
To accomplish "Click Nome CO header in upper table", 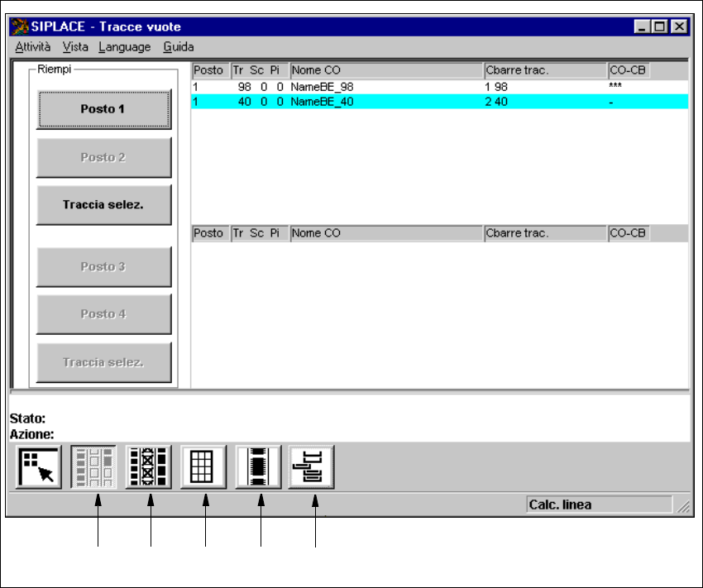I will point(386,70).
